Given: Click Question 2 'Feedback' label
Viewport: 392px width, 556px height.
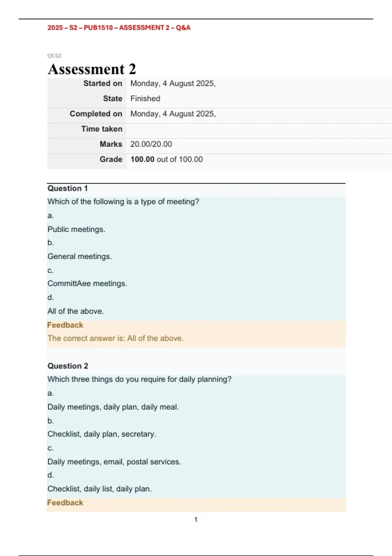Looking at the screenshot, I should point(65,503).
